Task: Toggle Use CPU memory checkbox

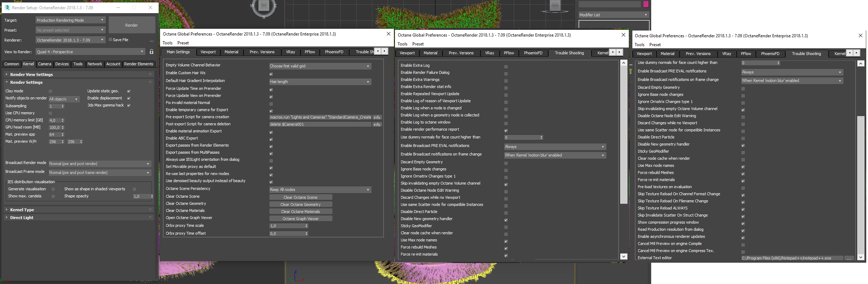Action: coord(50,113)
